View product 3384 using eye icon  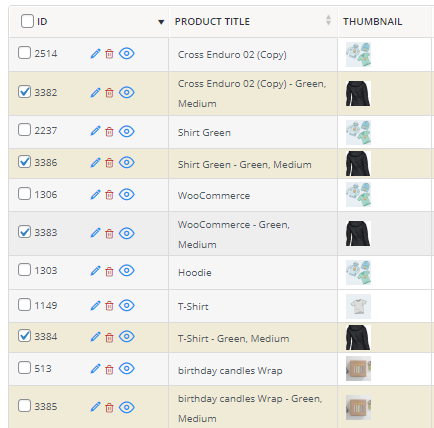127,337
